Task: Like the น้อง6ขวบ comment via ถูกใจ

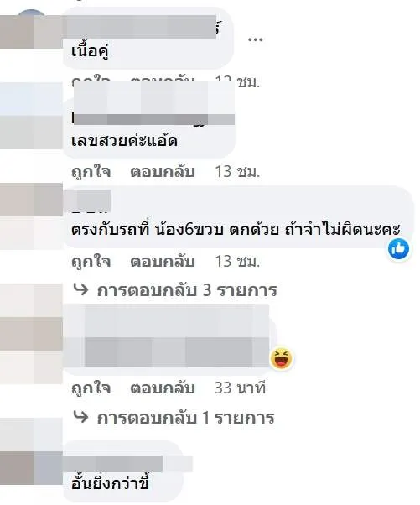Action: coord(91,261)
